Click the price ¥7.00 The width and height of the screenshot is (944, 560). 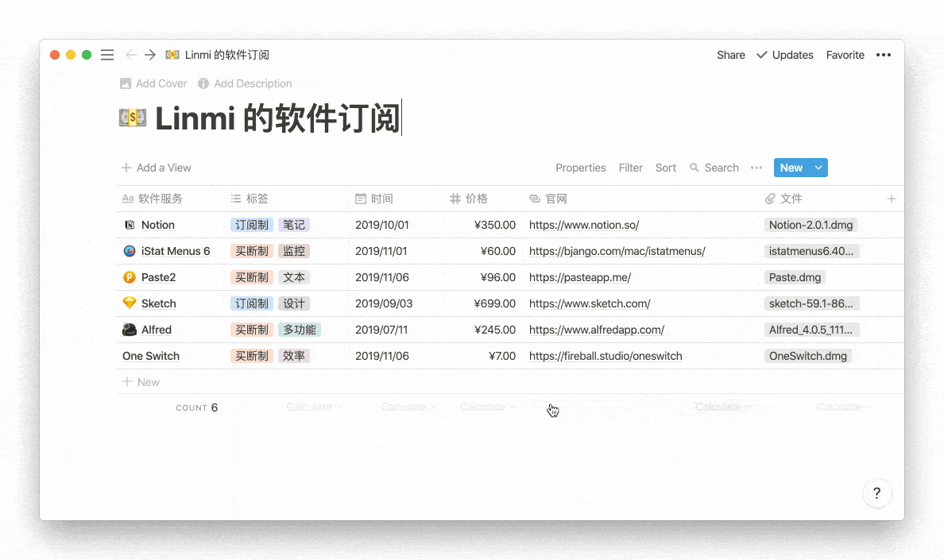point(502,356)
